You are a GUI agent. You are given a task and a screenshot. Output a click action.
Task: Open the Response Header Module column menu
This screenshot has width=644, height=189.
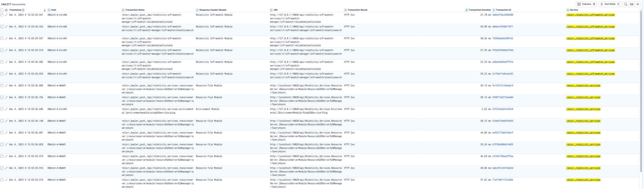[x=213, y=10]
